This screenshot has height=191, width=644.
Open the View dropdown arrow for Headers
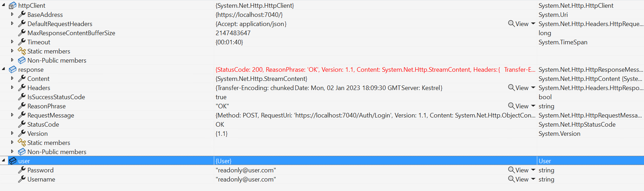533,88
